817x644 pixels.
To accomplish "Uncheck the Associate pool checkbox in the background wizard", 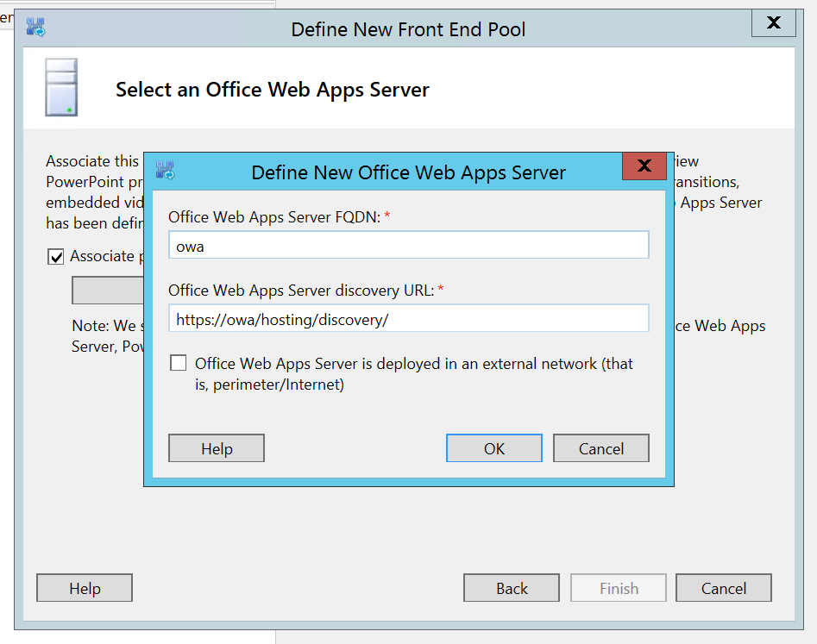I will [56, 257].
